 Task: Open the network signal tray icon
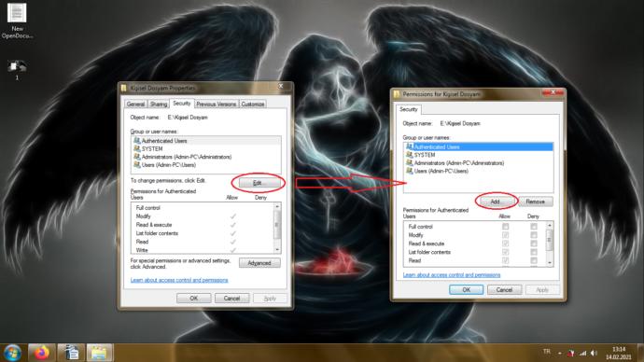click(x=583, y=353)
